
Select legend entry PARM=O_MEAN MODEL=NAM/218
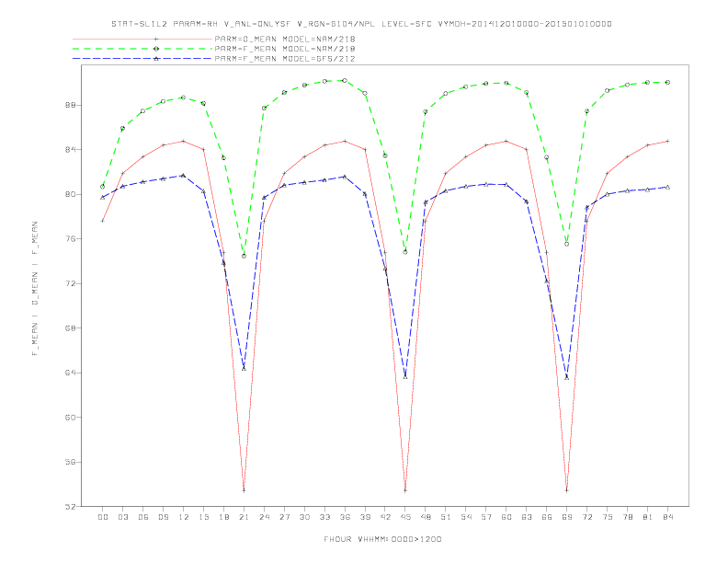pyautogui.click(x=285, y=39)
